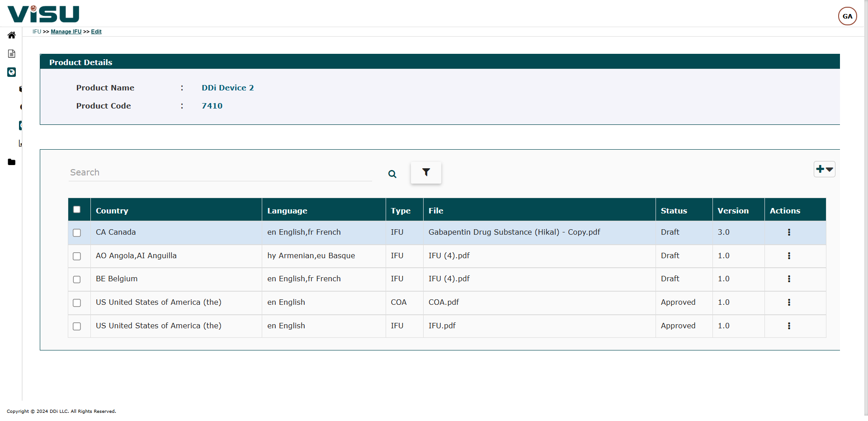The height and width of the screenshot is (421, 868).
Task: Click the DDi Device 2 product name
Action: pos(228,88)
